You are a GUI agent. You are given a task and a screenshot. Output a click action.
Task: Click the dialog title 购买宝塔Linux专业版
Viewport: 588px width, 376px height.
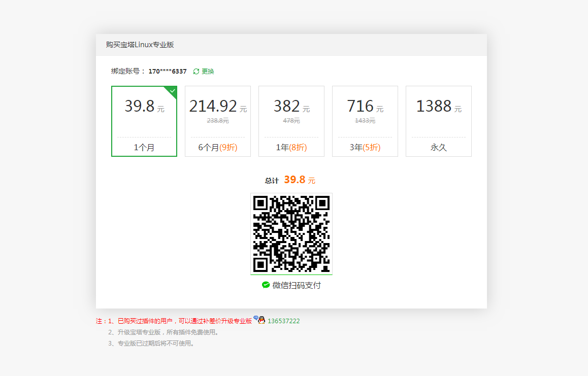click(x=140, y=45)
